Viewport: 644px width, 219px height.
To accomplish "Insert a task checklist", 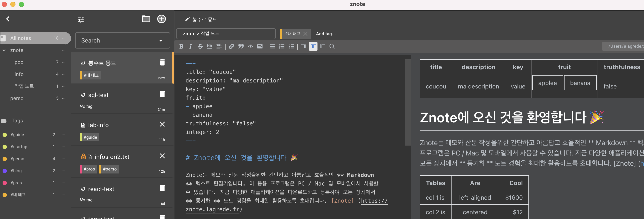I will (291, 47).
